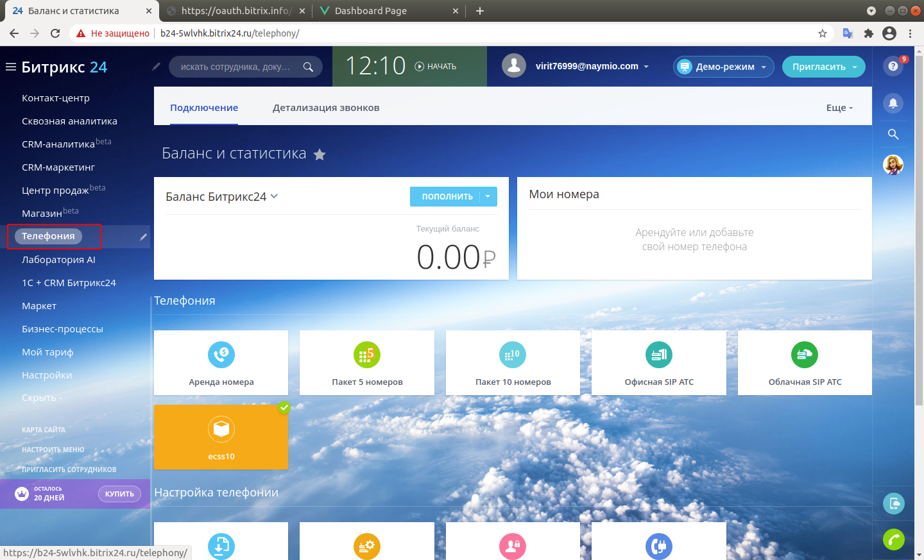Viewport: 924px width, 560px height.
Task: Add page to favorites with the star icon
Action: click(320, 154)
